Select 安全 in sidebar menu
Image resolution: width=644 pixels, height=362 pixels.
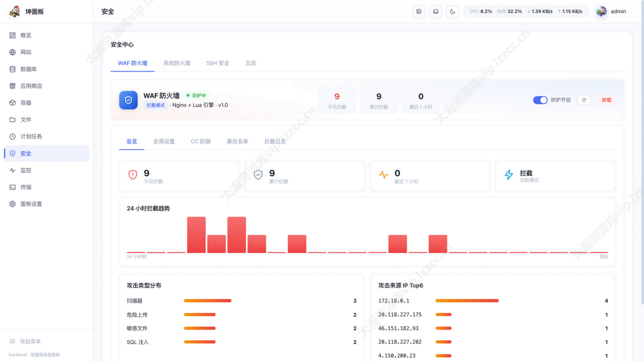tap(47, 154)
